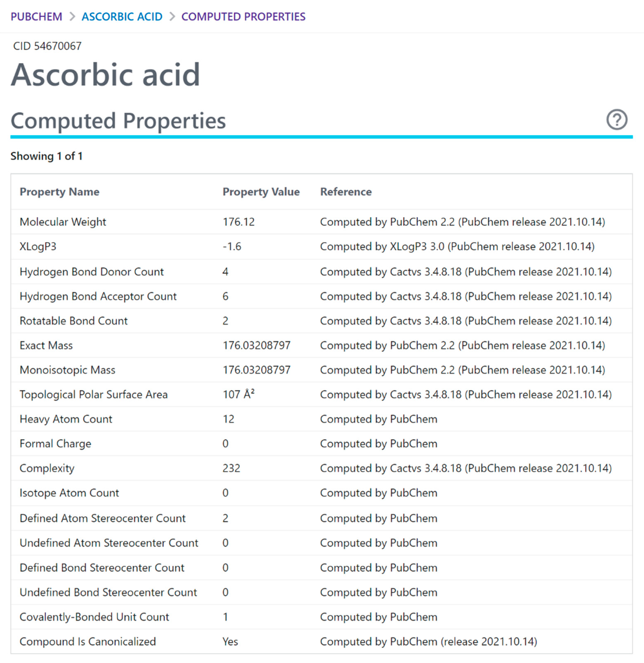
Task: Go to ASCORBIC ACID breadcrumb link
Action: pos(122,17)
